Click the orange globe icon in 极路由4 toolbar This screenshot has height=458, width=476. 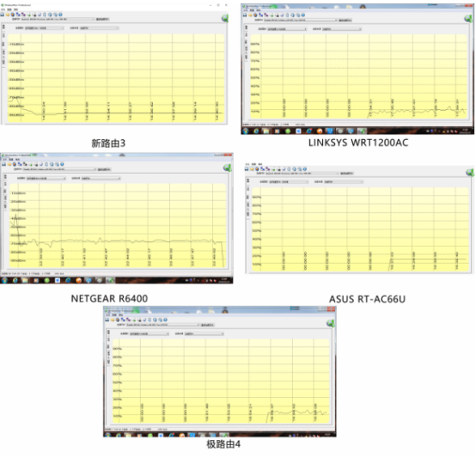(118, 320)
